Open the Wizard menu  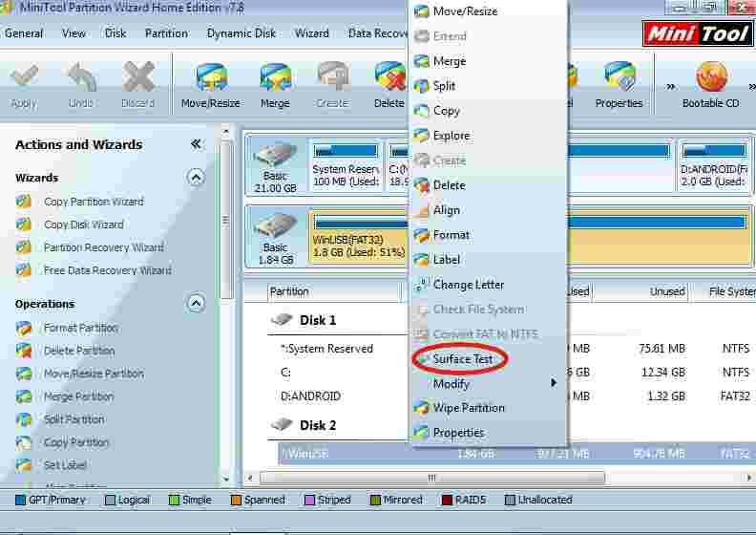[x=312, y=33]
